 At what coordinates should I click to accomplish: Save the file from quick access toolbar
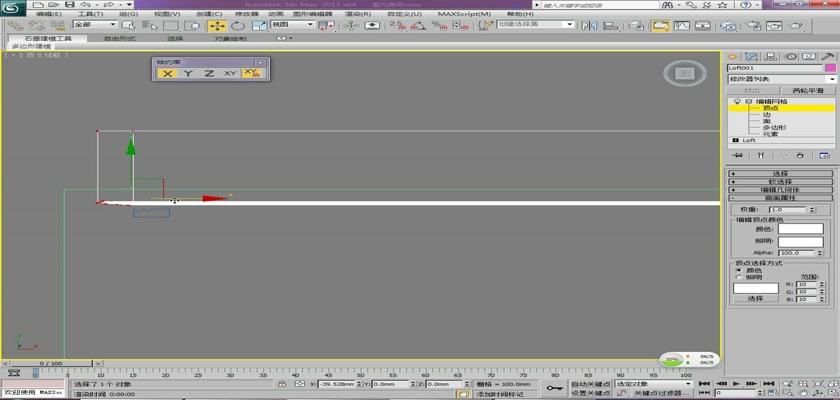pyautogui.click(x=69, y=5)
